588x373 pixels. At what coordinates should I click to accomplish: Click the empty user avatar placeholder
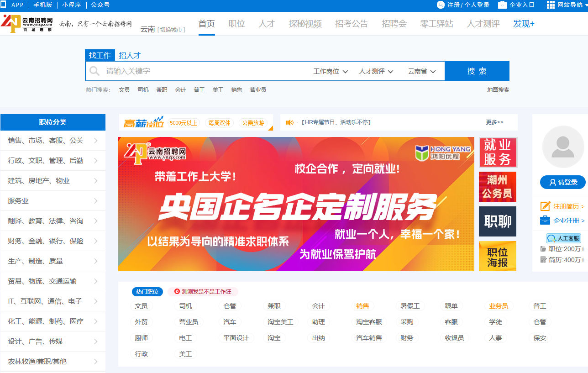[x=563, y=147]
